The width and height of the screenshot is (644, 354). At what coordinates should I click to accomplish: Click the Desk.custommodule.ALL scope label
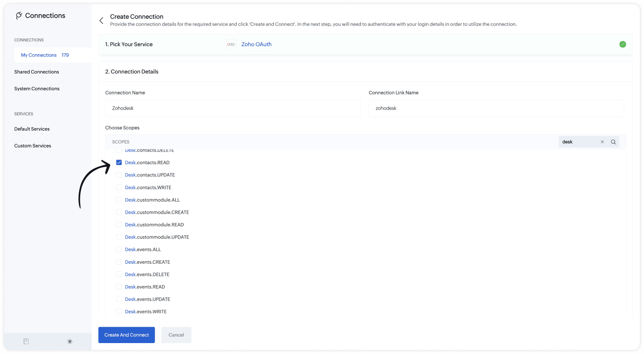(x=152, y=200)
